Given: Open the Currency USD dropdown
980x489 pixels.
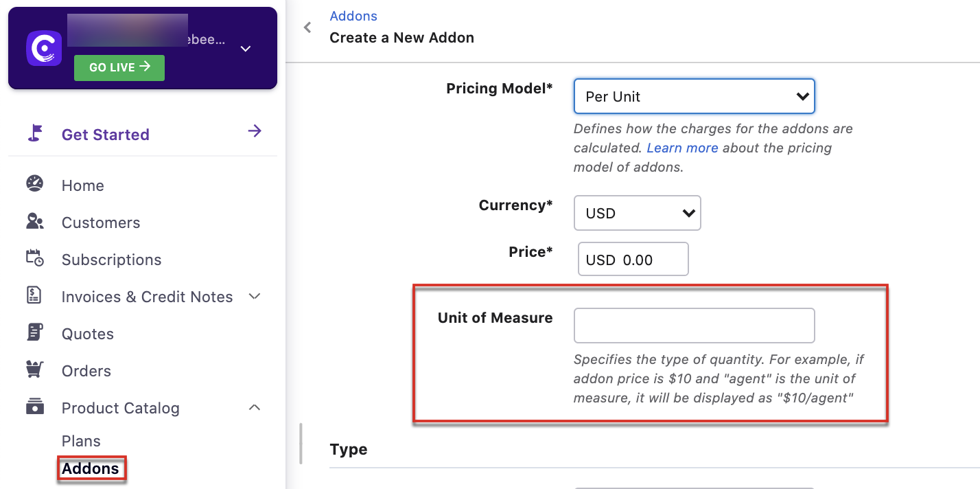Looking at the screenshot, I should pyautogui.click(x=637, y=213).
